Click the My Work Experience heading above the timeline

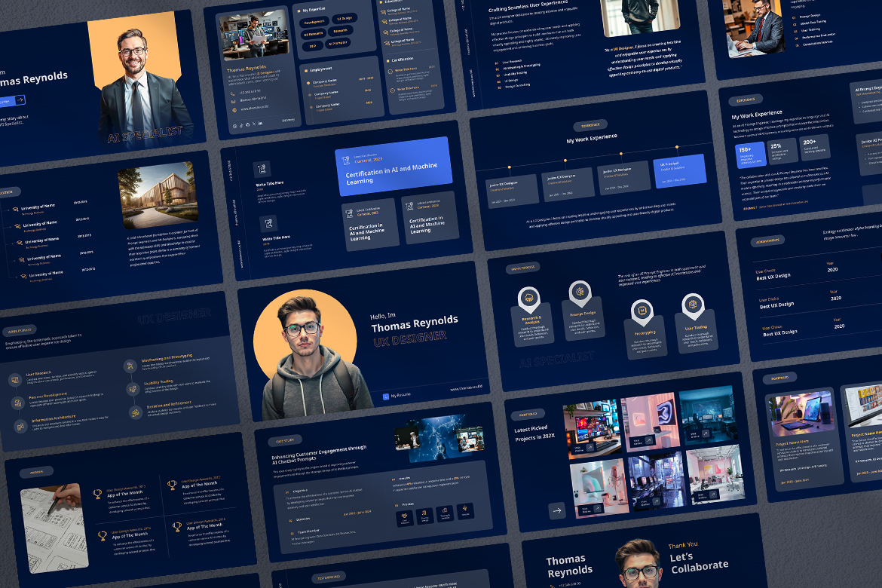(x=591, y=139)
